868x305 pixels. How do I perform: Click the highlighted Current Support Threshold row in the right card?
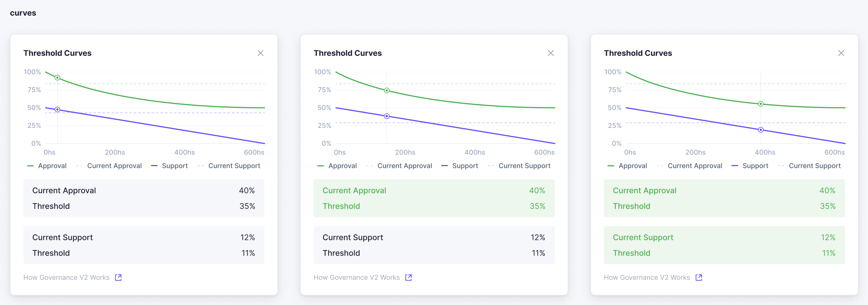coord(724,253)
